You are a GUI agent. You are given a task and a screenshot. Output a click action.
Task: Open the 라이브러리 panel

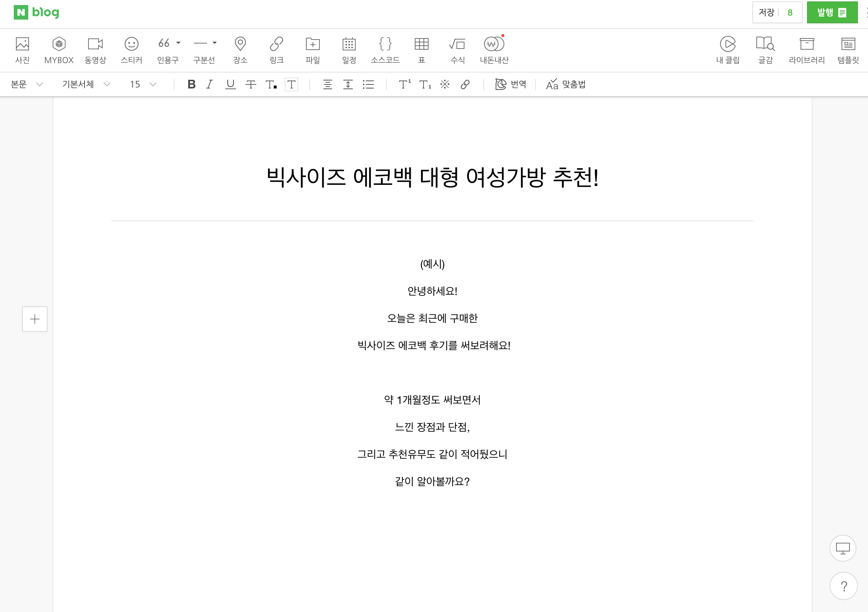click(807, 44)
